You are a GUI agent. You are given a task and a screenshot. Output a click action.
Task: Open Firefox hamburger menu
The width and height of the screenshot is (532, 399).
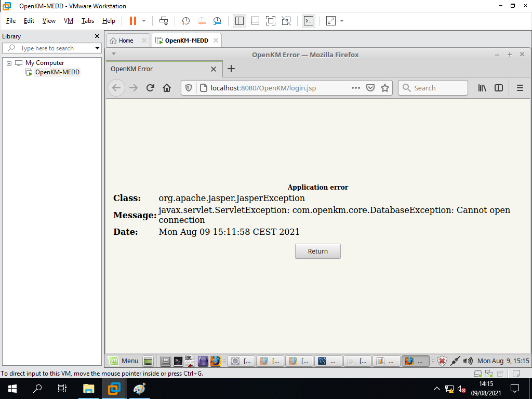[520, 88]
